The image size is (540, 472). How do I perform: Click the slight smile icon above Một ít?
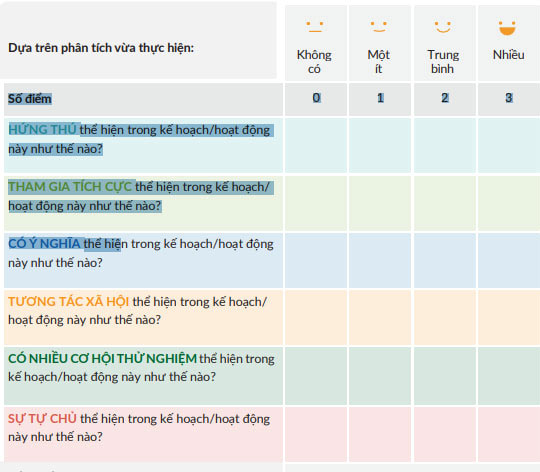(379, 27)
